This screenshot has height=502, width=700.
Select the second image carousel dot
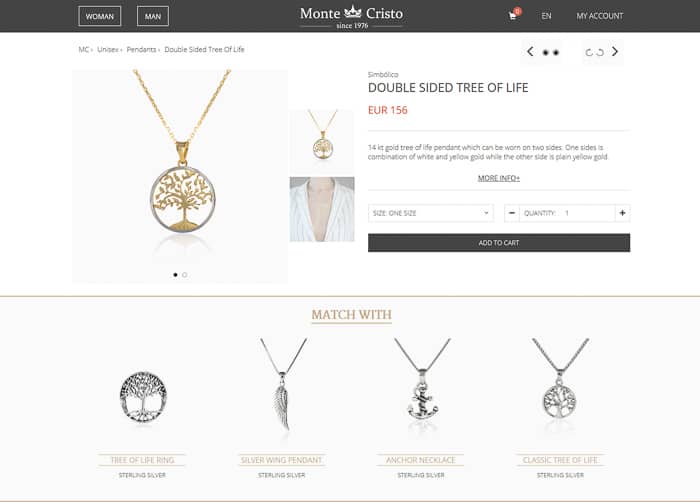(x=185, y=275)
